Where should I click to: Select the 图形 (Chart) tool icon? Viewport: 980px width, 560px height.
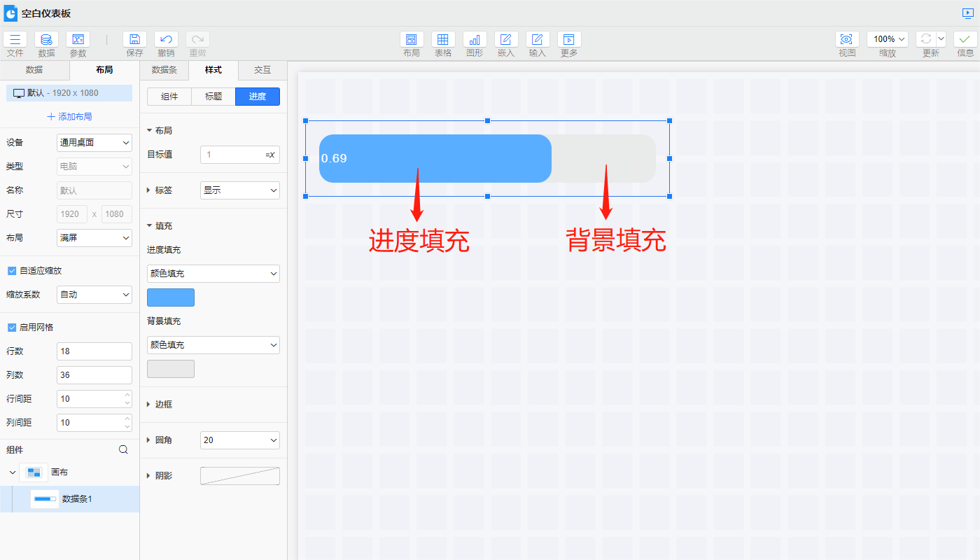click(x=475, y=40)
